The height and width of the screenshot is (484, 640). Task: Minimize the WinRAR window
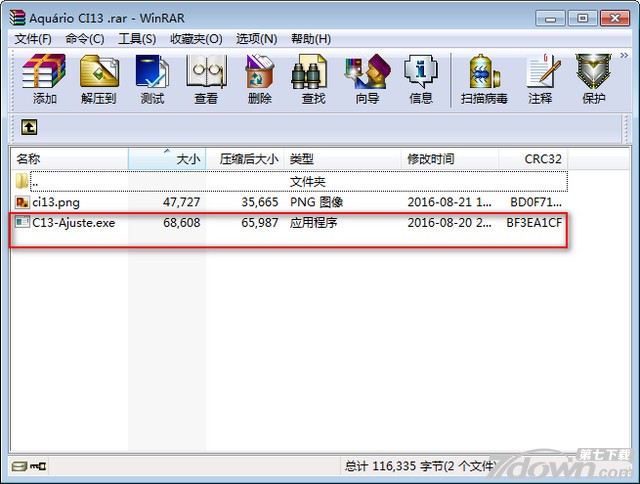[550, 18]
